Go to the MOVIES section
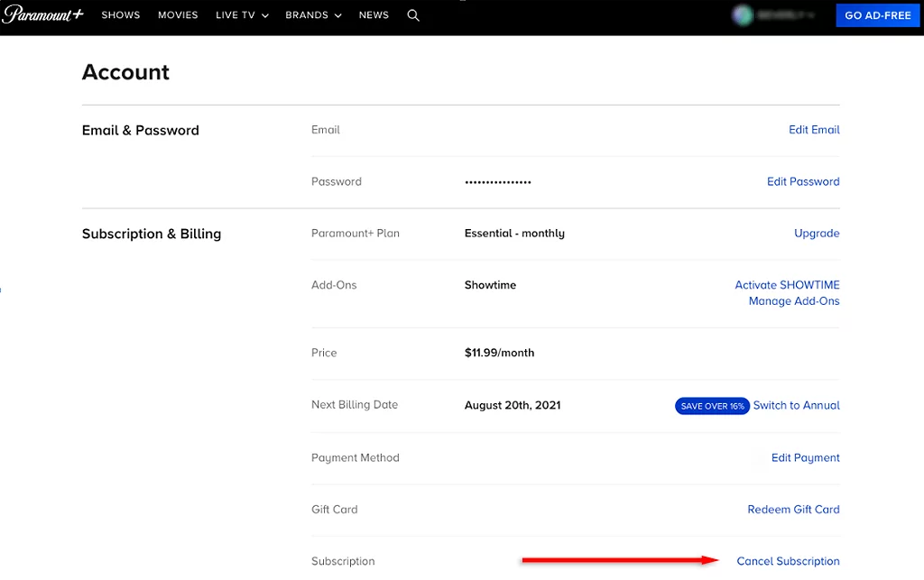Image resolution: width=924 pixels, height=580 pixels. pyautogui.click(x=178, y=15)
